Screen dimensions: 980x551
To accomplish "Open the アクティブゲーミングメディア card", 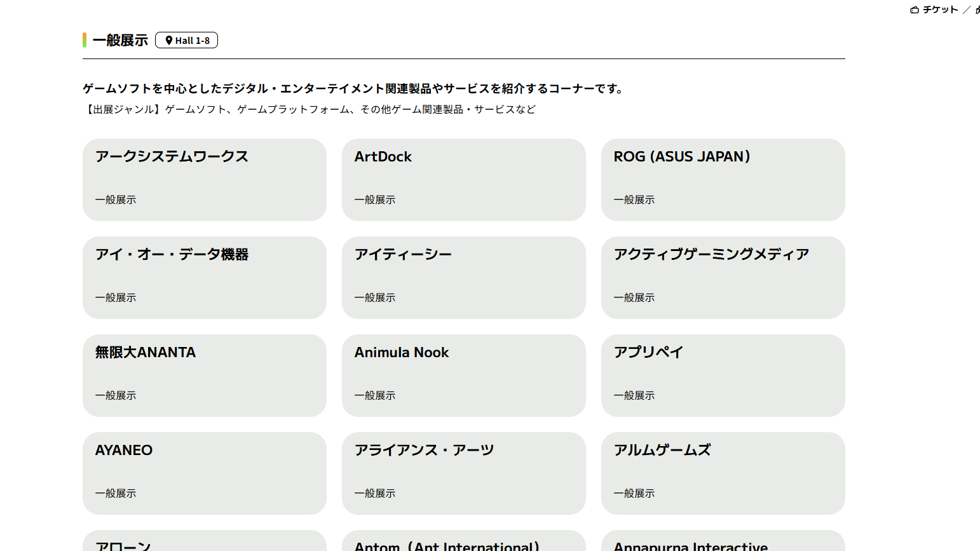I will tap(723, 278).
